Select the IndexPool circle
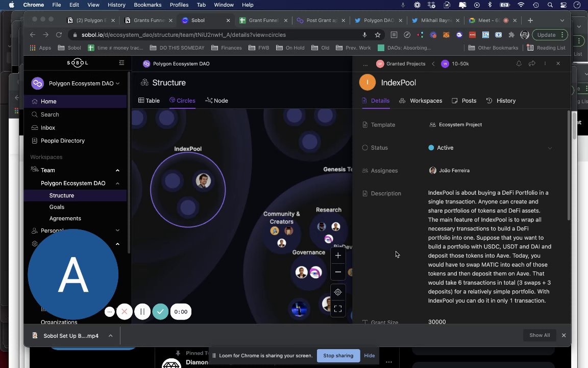This screenshot has height=368, width=588. 188,190
